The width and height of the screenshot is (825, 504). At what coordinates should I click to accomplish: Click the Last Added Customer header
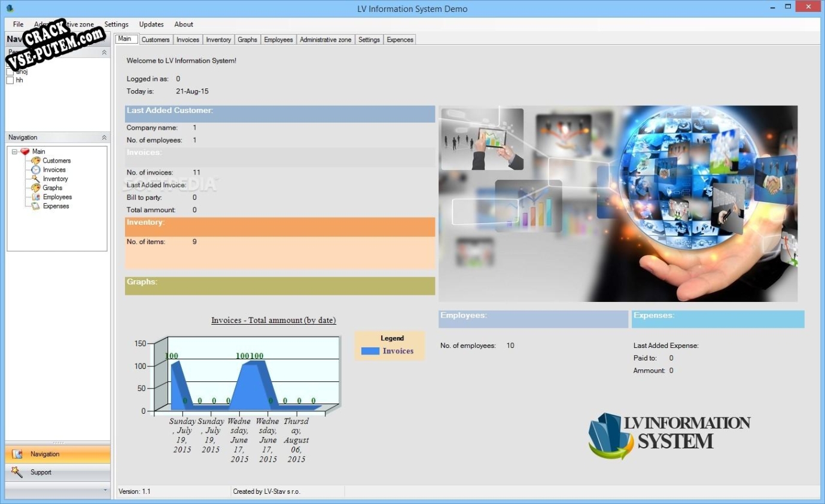[280, 114]
